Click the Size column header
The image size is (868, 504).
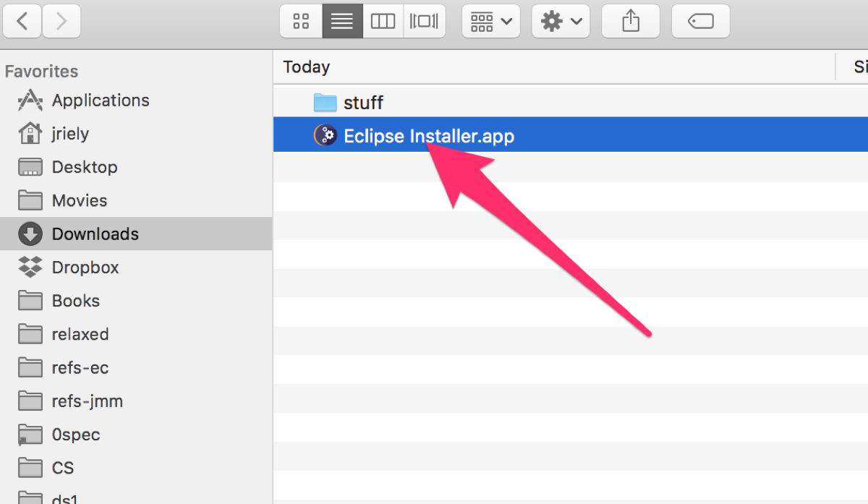pos(860,67)
